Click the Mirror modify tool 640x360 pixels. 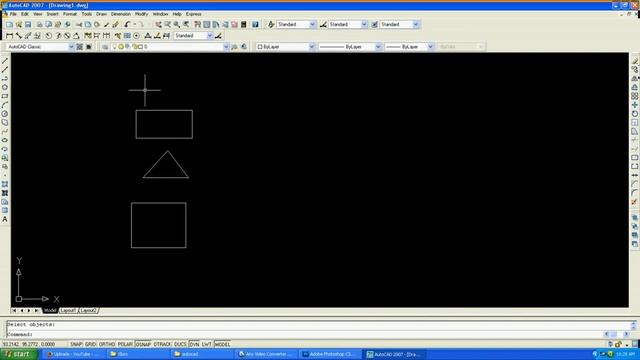(635, 78)
